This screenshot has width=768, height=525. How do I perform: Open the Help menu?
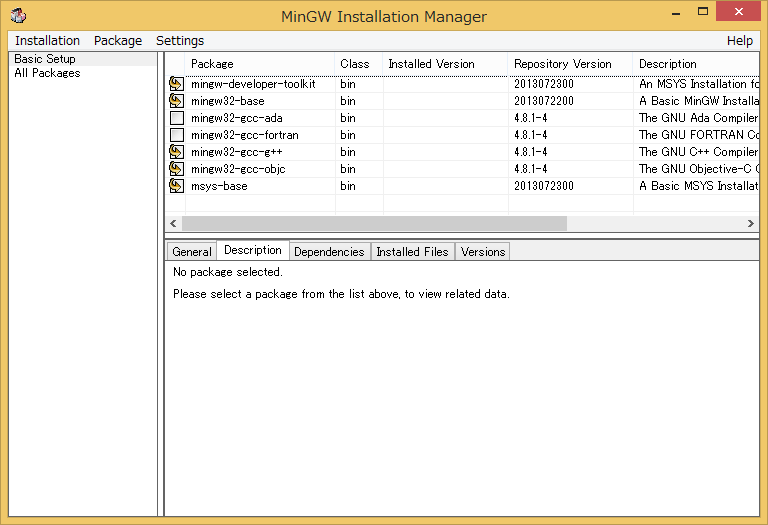[x=740, y=41]
